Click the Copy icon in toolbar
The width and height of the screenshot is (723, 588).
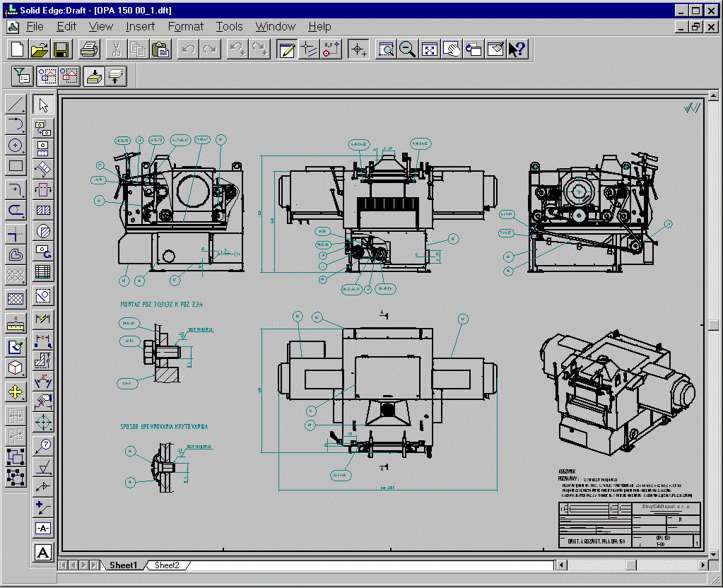[x=138, y=49]
